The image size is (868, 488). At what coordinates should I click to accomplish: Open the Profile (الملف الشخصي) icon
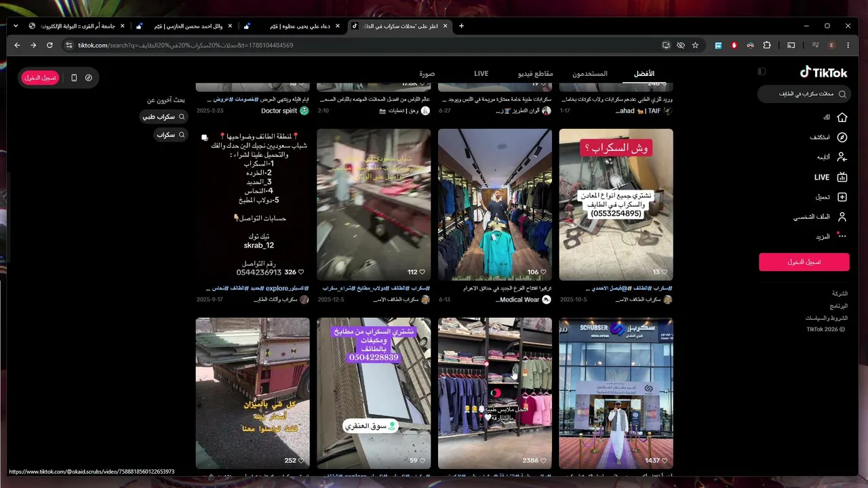pyautogui.click(x=842, y=218)
